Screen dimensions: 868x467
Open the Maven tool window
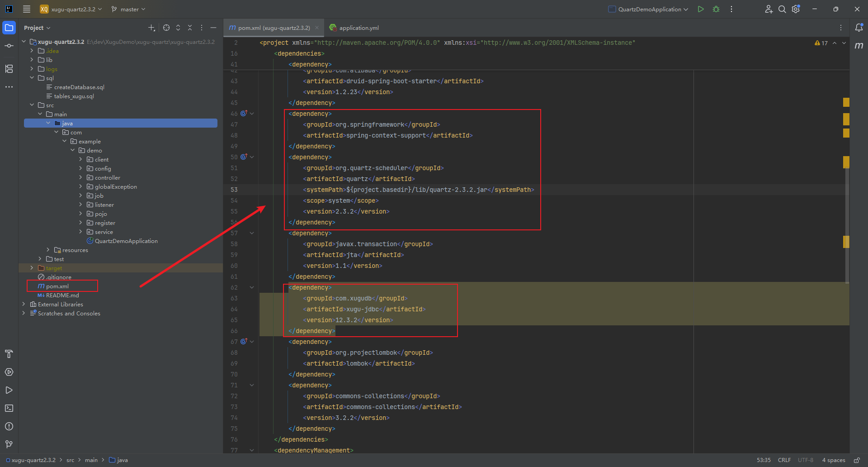tap(859, 46)
